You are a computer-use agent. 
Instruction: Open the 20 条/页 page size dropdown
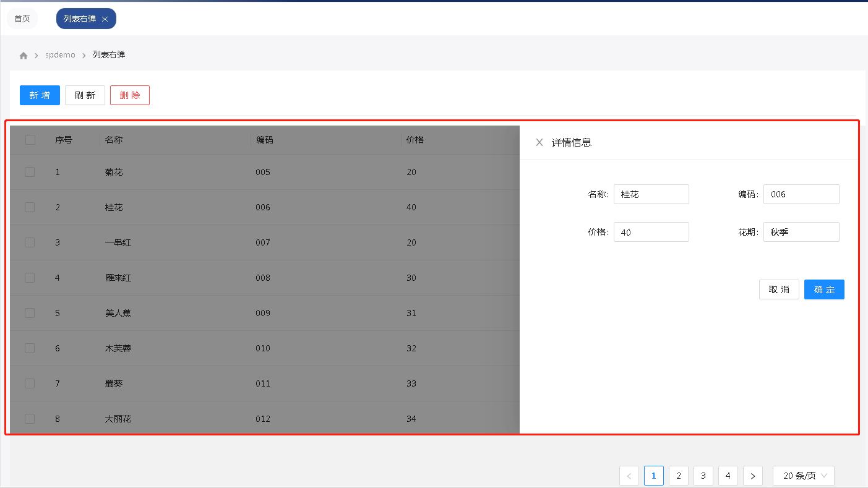[804, 476]
